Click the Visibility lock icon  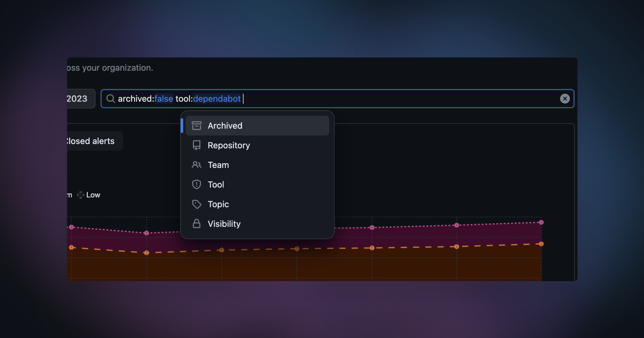tap(196, 223)
